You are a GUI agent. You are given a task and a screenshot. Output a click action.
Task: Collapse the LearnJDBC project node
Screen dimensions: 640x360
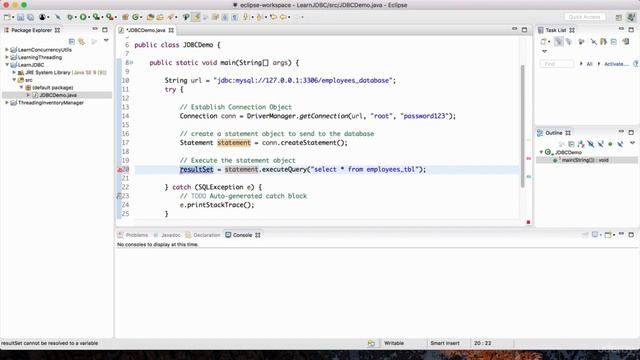tap(7, 64)
